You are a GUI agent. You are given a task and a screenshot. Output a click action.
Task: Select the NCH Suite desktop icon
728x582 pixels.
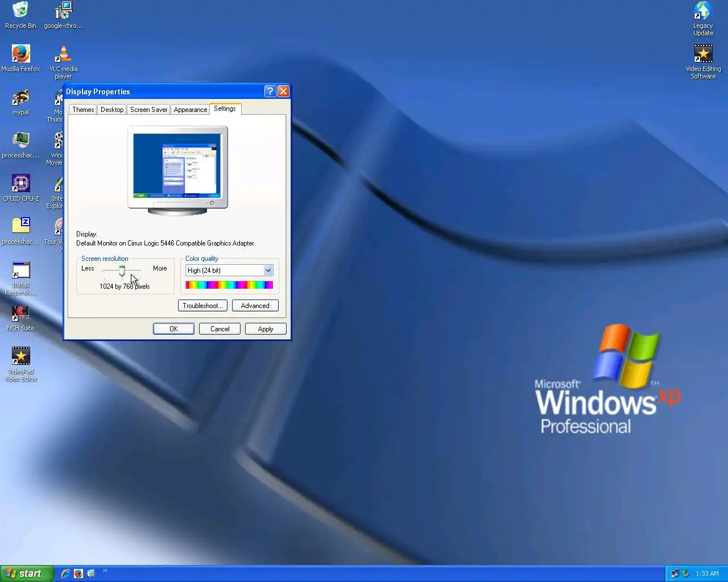coord(20,318)
